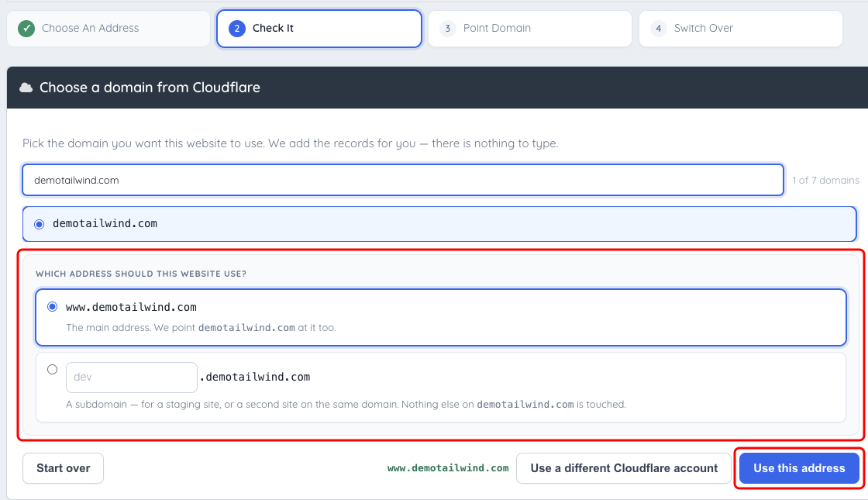This screenshot has height=500, width=868.
Task: Focus the domain search field with demotailwind.com
Action: 403,180
